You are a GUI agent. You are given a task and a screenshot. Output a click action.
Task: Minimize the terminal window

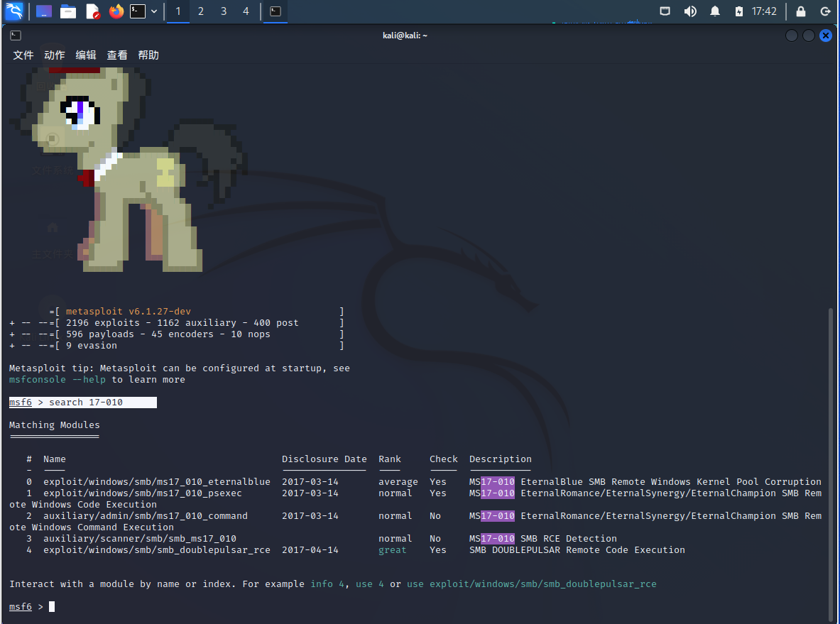pos(791,35)
